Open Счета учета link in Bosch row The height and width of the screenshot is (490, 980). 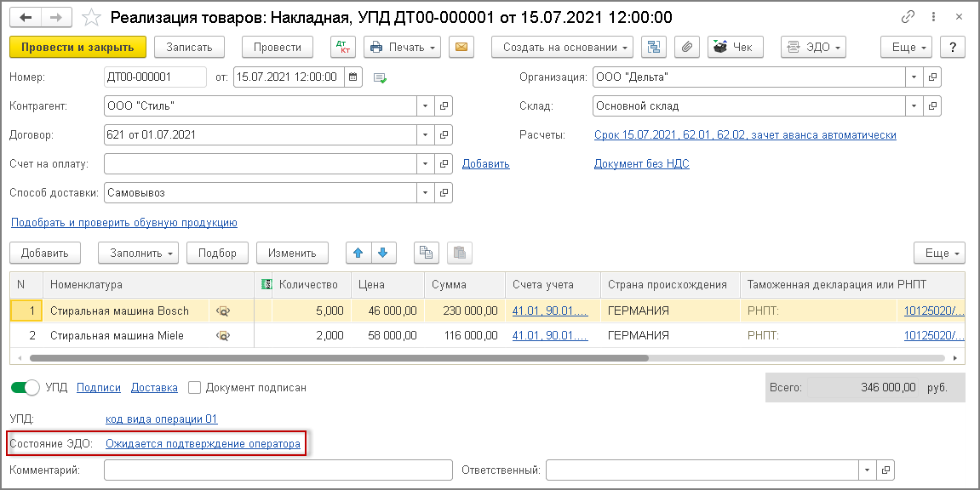pyautogui.click(x=550, y=311)
